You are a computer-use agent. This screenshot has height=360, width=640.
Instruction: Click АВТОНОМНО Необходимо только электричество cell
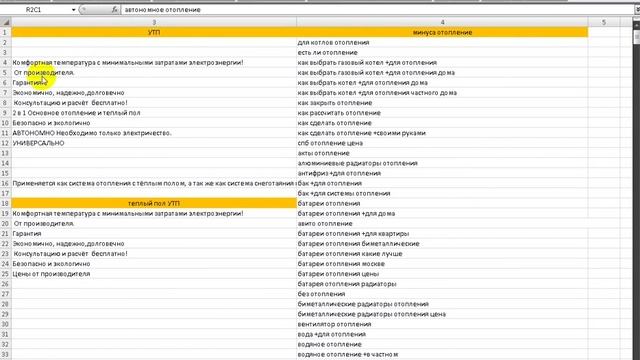click(154, 133)
